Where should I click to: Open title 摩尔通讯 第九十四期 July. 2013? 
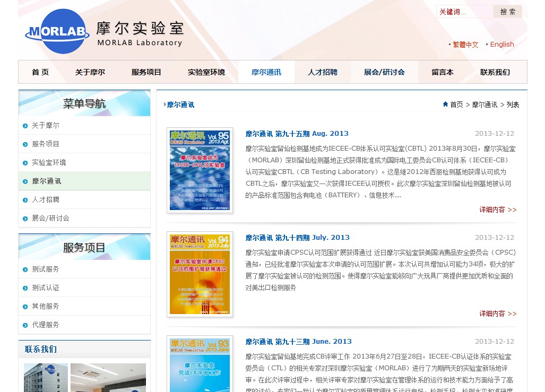[x=298, y=238]
